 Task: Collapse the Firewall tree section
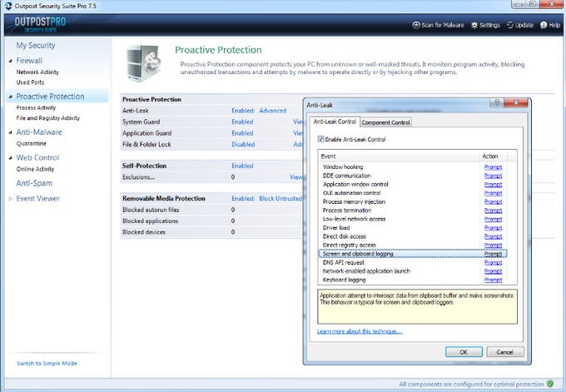pos(11,61)
